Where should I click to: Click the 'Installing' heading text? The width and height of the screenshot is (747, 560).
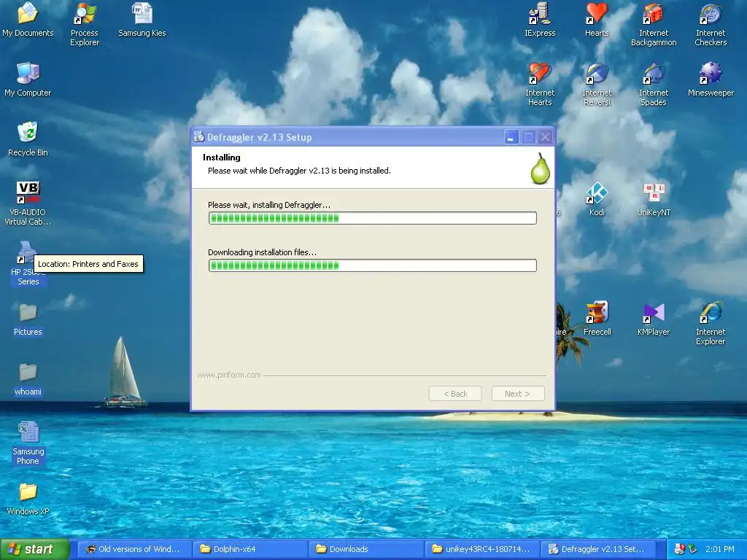click(x=222, y=157)
